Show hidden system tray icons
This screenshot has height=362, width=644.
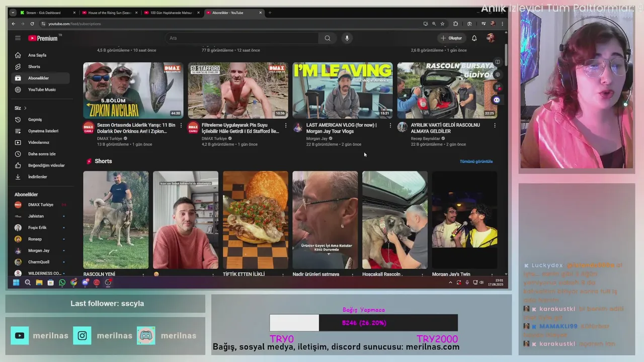(x=450, y=283)
